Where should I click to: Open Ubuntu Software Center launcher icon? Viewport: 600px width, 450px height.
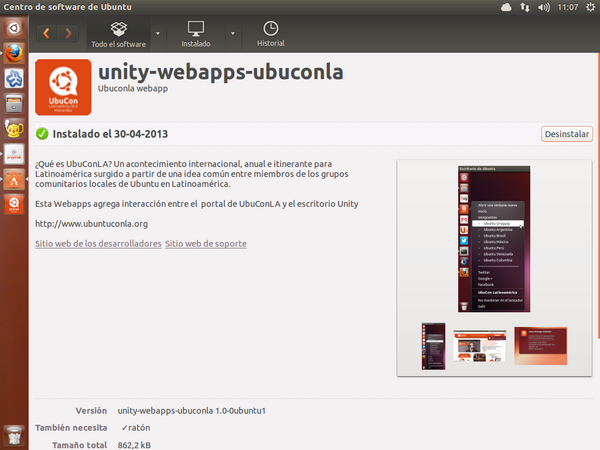point(14,179)
